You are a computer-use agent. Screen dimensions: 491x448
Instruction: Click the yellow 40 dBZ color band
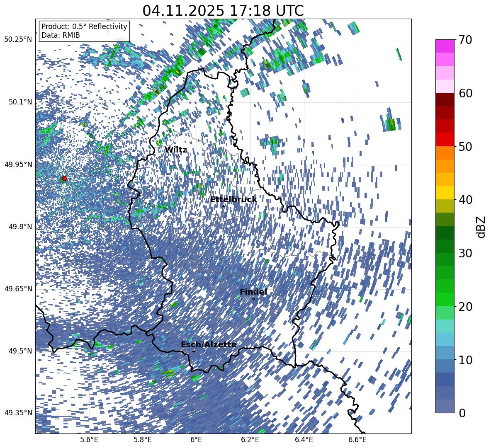point(445,193)
